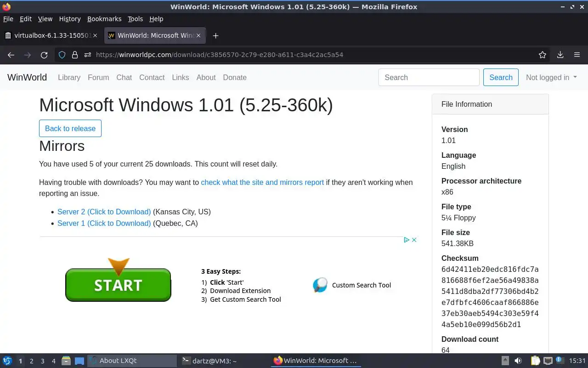Click the Checksum hash text
588x368 pixels.
[490, 297]
